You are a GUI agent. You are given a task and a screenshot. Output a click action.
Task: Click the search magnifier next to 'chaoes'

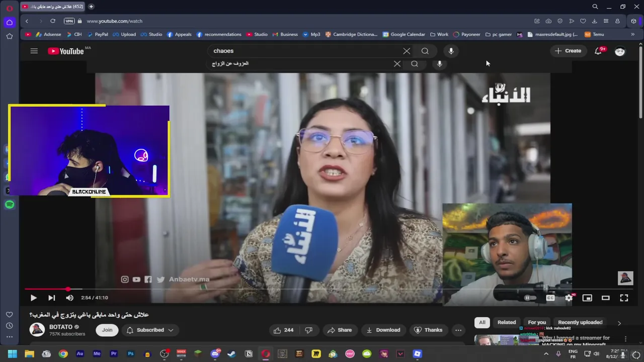point(425,51)
